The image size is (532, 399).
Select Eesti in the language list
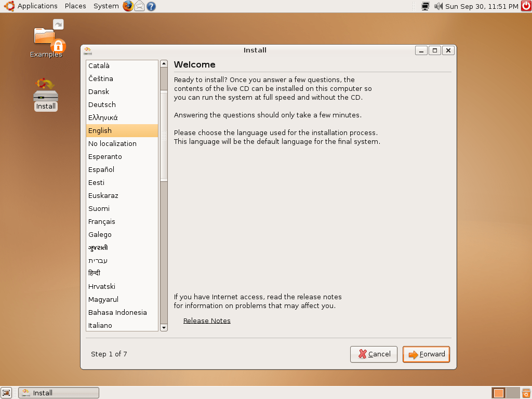(x=122, y=182)
